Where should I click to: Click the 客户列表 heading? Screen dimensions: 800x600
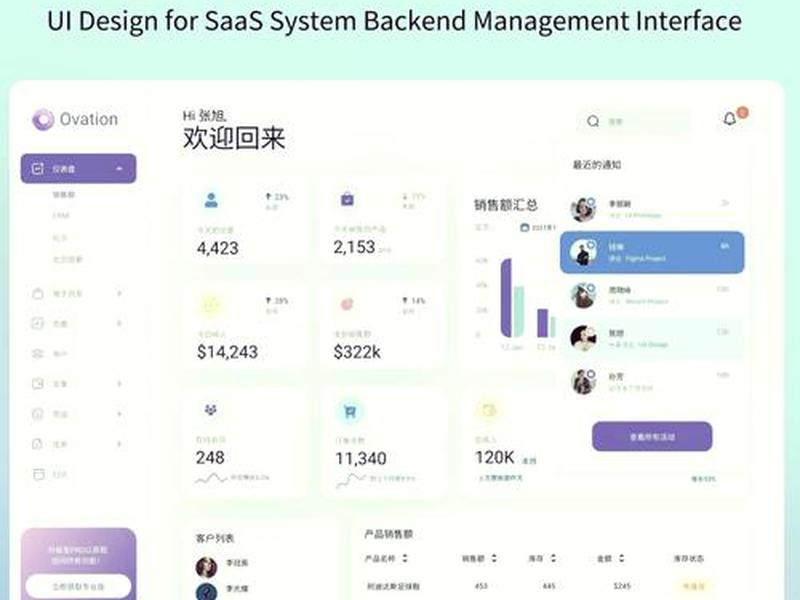coord(215,538)
